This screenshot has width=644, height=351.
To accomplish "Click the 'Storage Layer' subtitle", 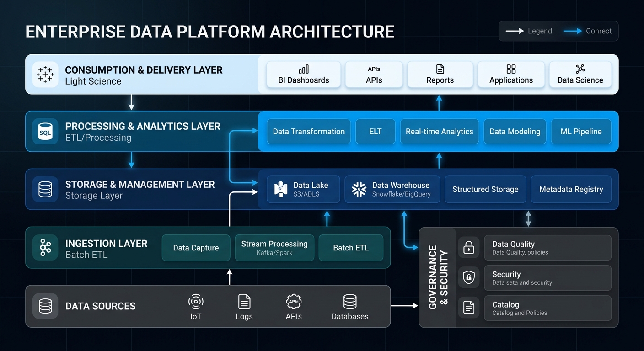I will tap(94, 196).
